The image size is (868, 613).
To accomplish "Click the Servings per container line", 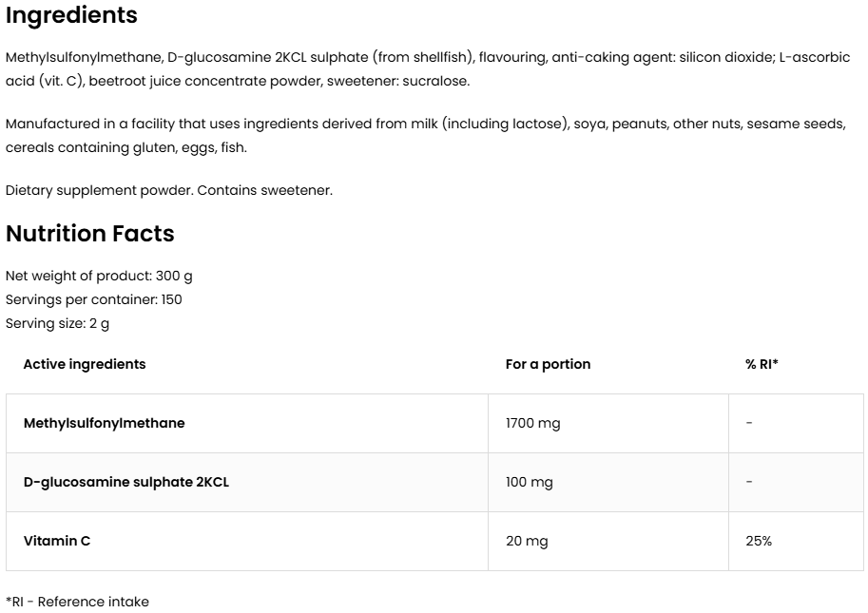I will 93,299.
